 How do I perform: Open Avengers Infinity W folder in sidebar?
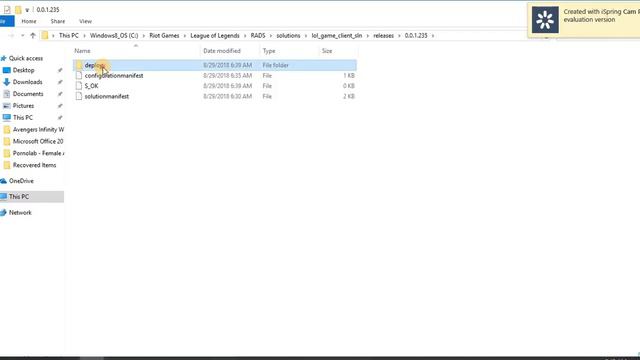[38, 129]
